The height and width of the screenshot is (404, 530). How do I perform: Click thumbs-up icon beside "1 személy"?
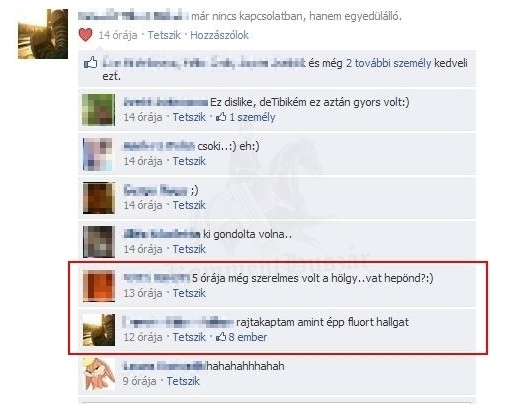pos(221,117)
